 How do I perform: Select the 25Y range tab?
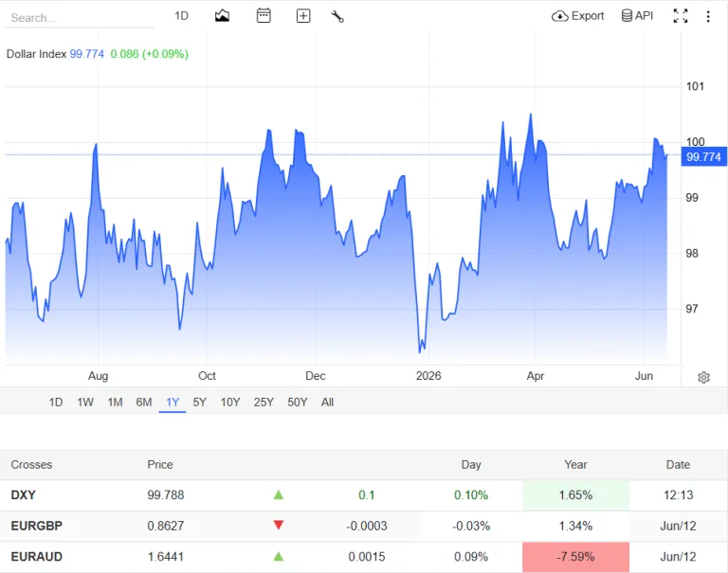264,403
